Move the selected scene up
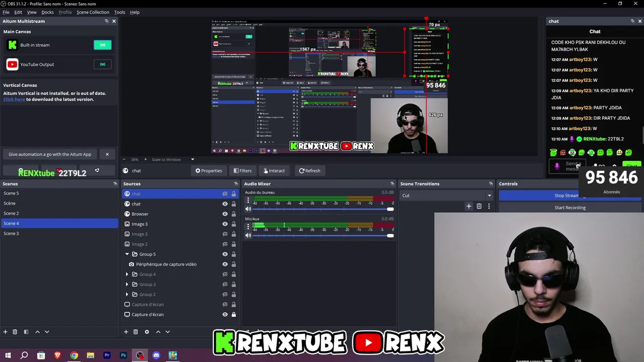The height and width of the screenshot is (362, 644). pyautogui.click(x=37, y=332)
